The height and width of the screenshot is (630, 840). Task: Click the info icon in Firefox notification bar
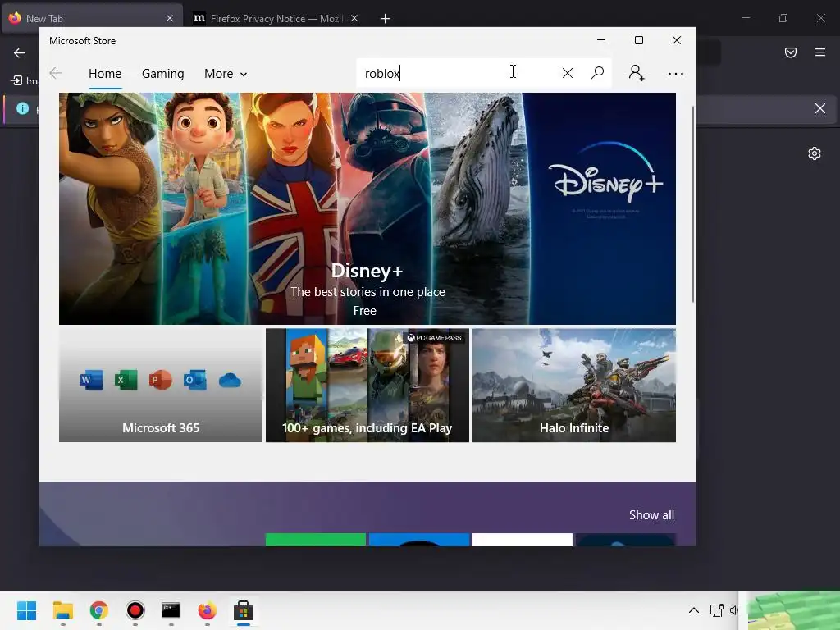coord(22,108)
